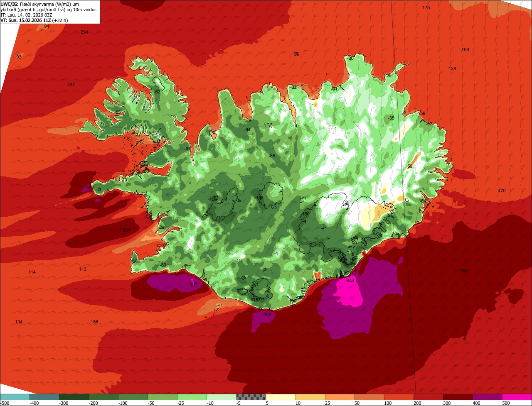Click the legend label -300
This screenshot has width=532, height=406.
[63, 403]
